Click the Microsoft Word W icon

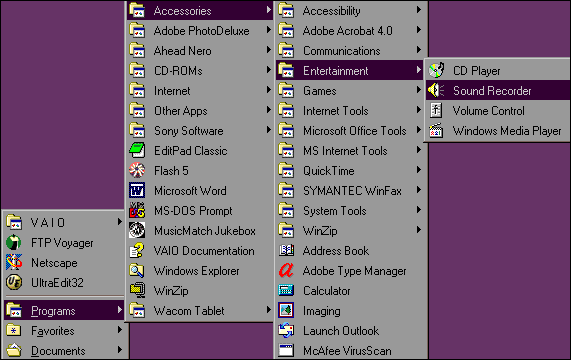coord(137,190)
